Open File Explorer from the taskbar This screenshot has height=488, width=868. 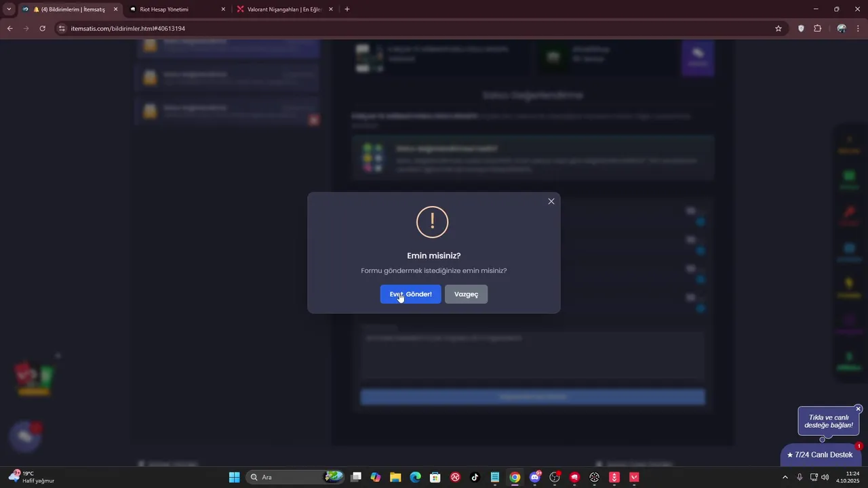coord(395,477)
